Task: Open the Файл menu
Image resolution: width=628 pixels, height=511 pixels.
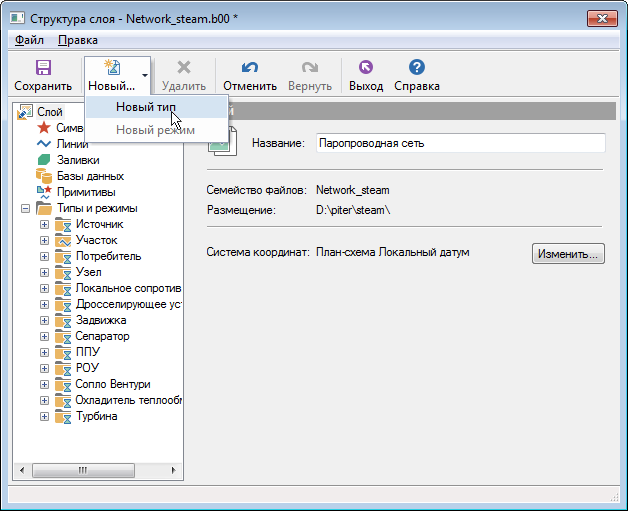Action: point(29,40)
